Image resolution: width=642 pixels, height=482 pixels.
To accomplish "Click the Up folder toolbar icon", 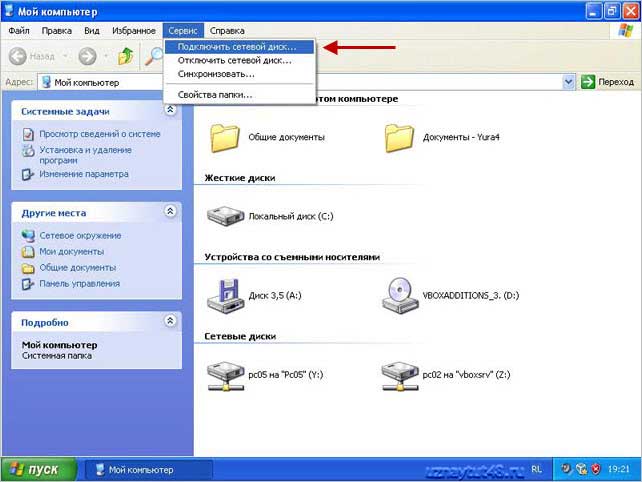I will 126,56.
